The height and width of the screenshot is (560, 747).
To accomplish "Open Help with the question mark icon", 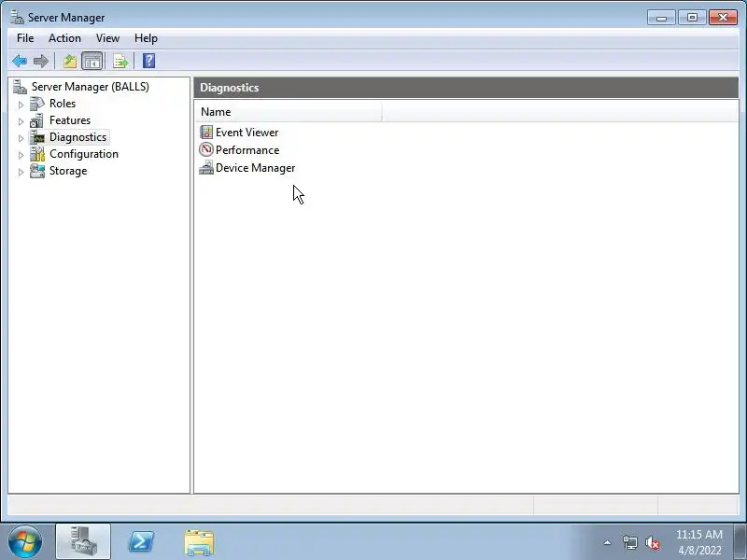I will (148, 61).
